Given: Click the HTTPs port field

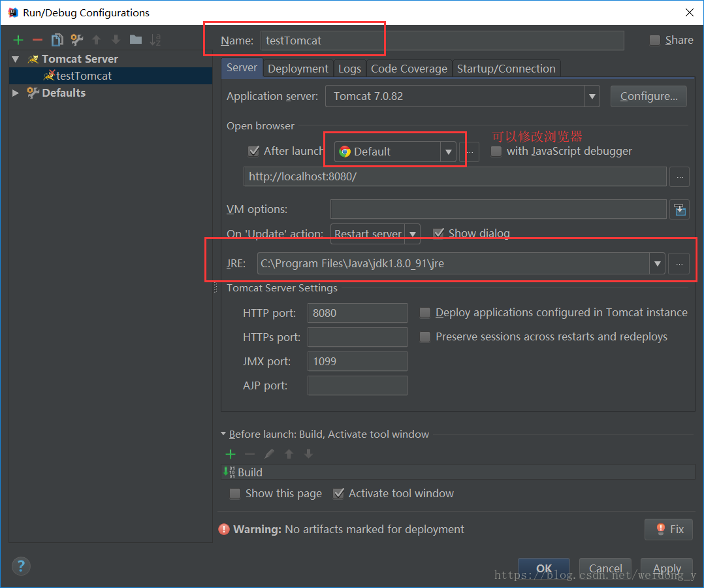Looking at the screenshot, I should [x=357, y=337].
